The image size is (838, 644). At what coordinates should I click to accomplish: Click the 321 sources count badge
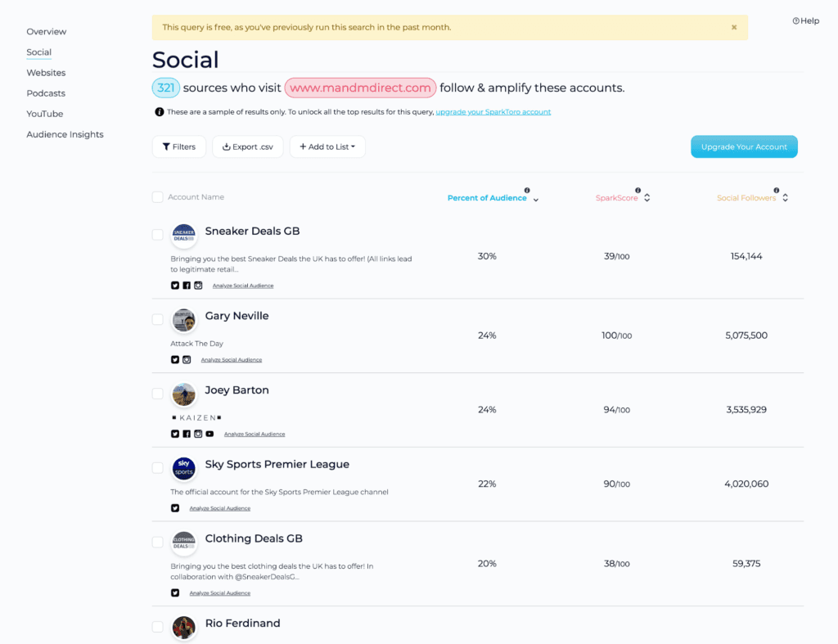coord(165,88)
